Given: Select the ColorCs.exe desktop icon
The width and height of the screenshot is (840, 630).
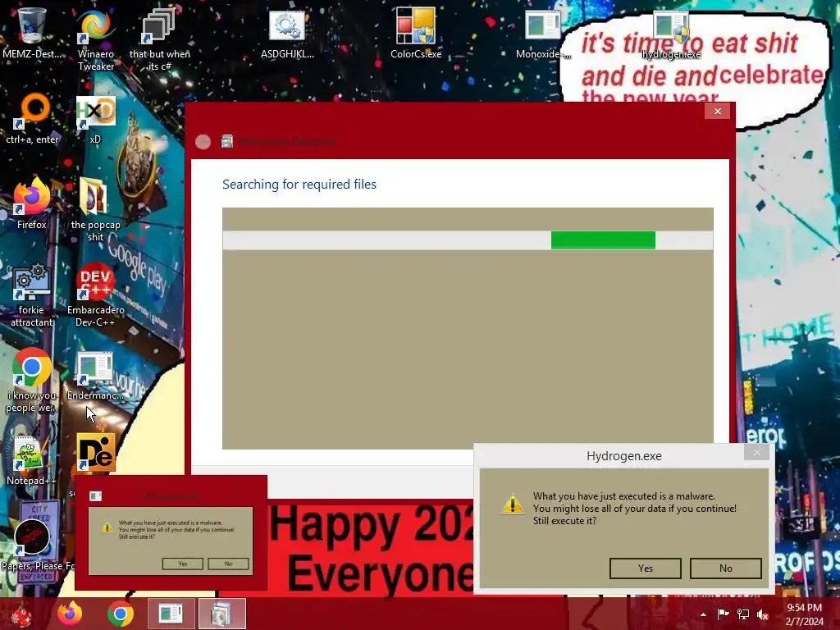Looking at the screenshot, I should tap(416, 33).
